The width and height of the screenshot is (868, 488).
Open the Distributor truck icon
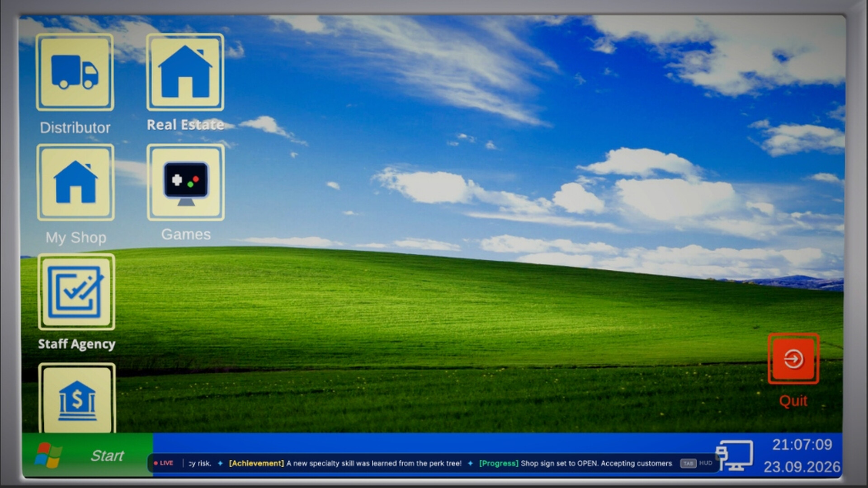tap(75, 72)
